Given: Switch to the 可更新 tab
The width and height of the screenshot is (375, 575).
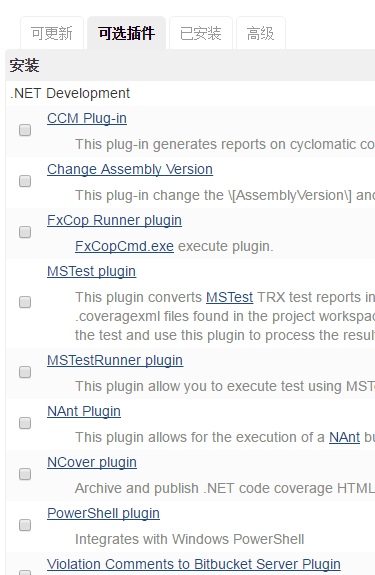Looking at the screenshot, I should pyautogui.click(x=52, y=33).
